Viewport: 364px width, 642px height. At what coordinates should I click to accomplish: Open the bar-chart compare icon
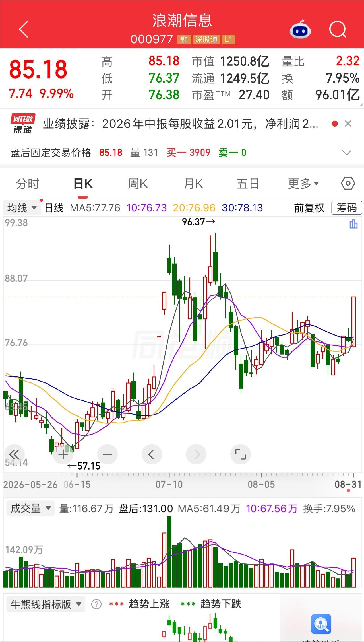coord(353,224)
